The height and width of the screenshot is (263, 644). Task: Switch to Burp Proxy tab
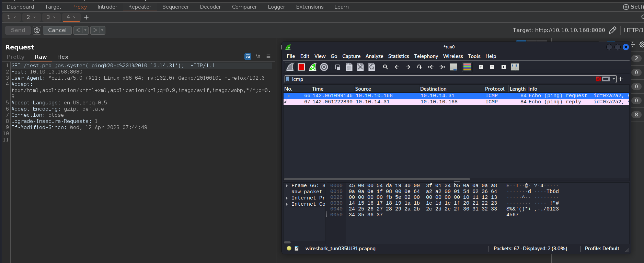[80, 7]
